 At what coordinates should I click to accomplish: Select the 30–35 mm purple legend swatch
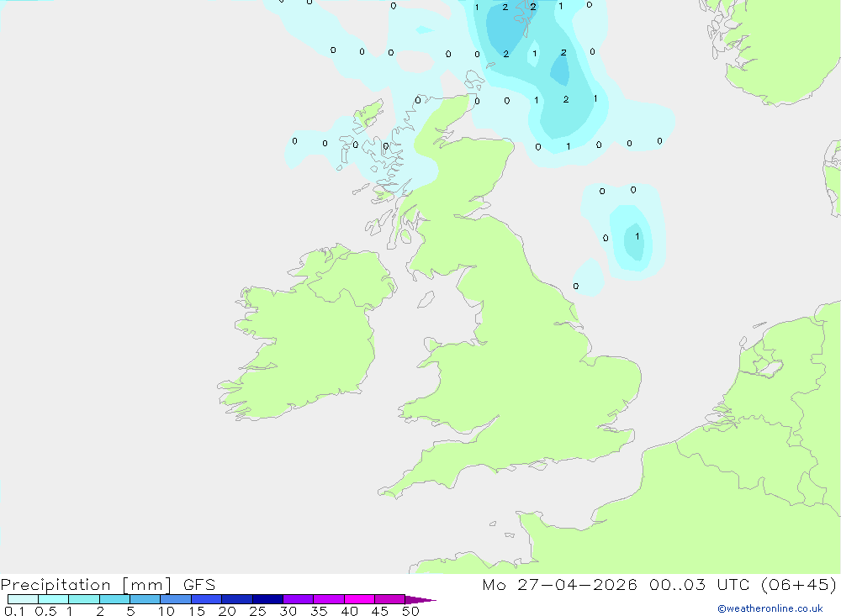point(299,599)
